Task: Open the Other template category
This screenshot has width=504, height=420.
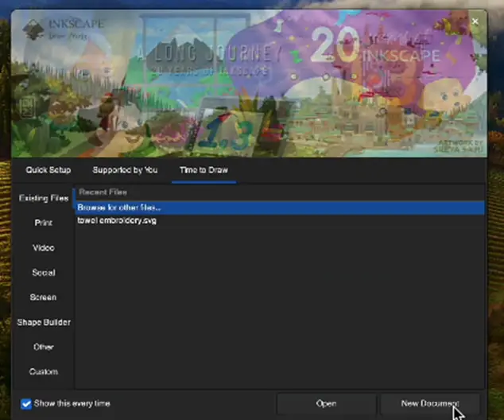Action: pos(44,347)
